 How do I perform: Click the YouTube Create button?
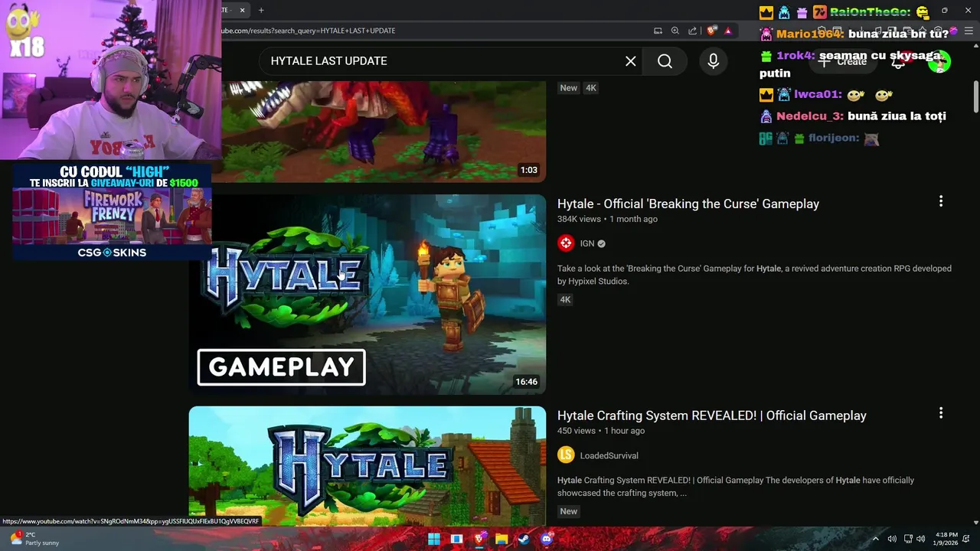pos(842,61)
